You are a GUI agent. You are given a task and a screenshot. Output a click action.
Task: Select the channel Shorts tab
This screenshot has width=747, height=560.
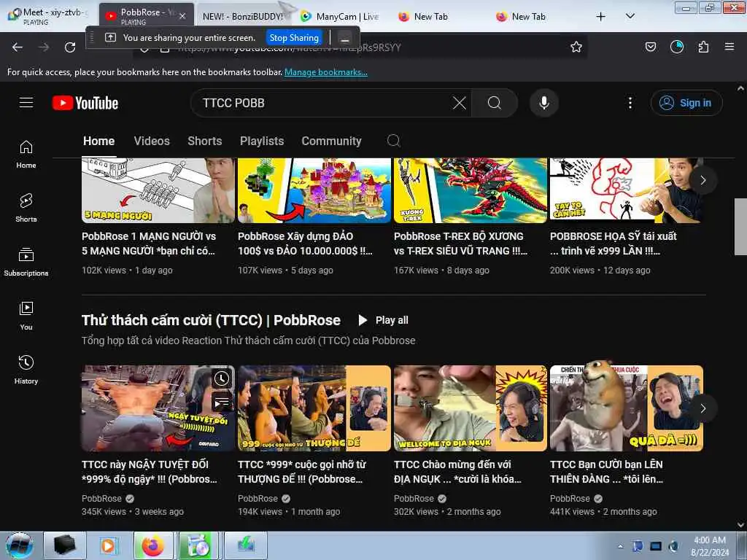[205, 141]
